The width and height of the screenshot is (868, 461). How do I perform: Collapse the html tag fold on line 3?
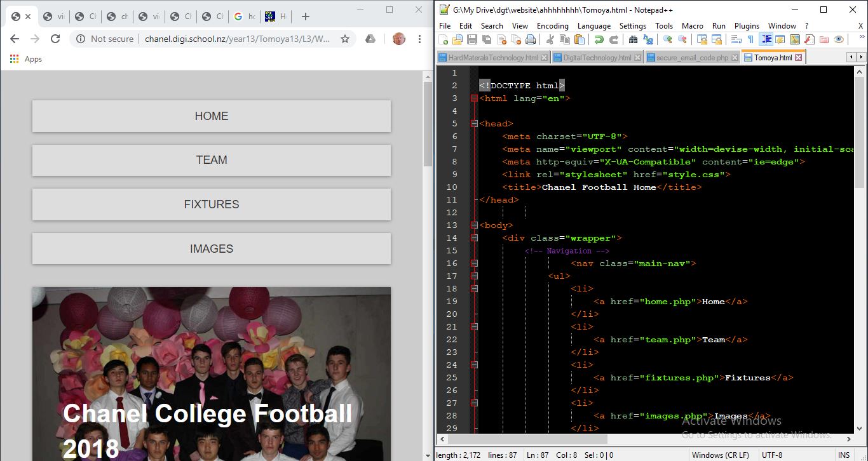point(474,98)
